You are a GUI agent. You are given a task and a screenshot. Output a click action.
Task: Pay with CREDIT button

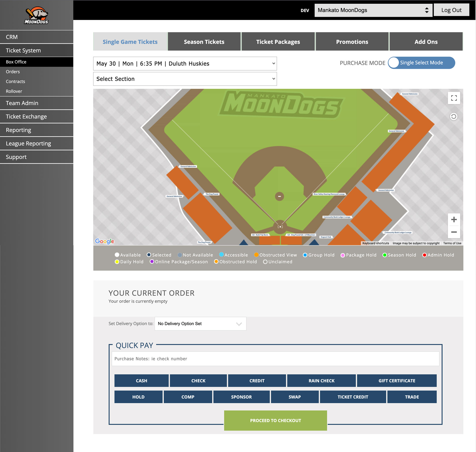click(257, 381)
